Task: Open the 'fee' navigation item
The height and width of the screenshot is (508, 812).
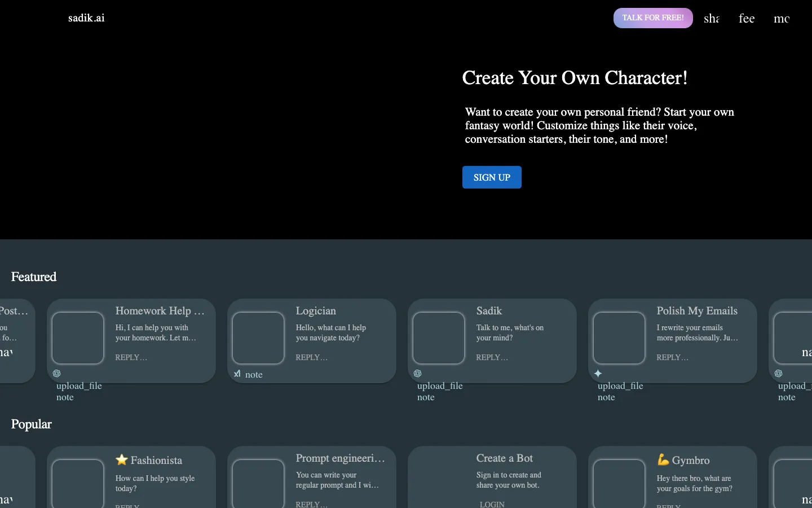Action: (747, 19)
